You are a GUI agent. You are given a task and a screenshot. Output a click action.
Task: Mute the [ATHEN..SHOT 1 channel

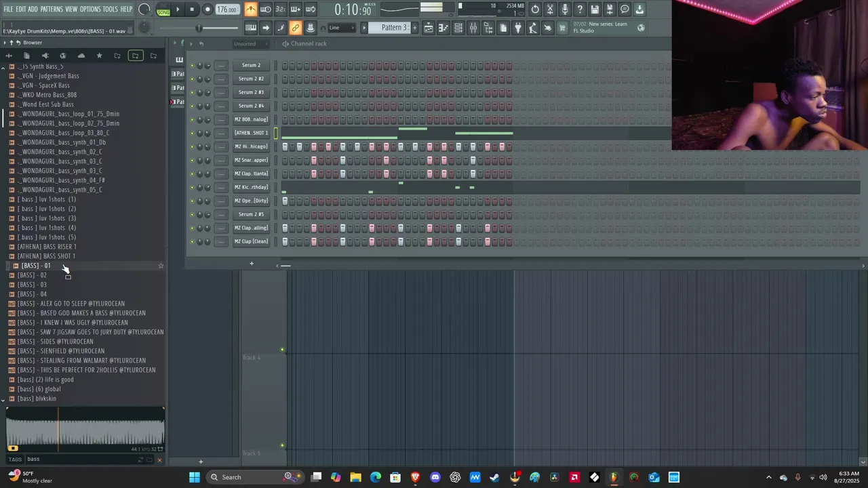pyautogui.click(x=192, y=133)
